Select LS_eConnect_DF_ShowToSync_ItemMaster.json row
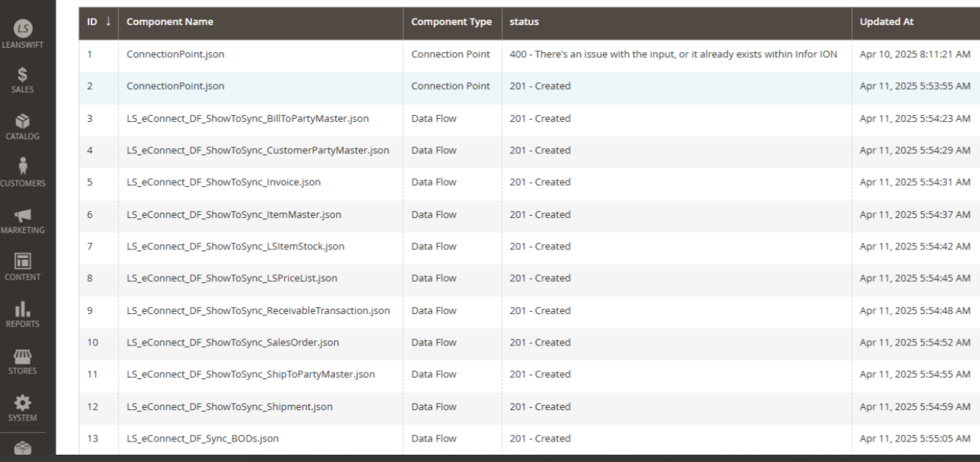Viewport: 980px width, 462px height. (234, 215)
